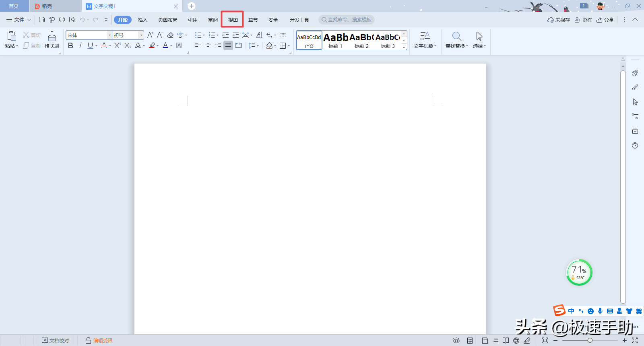Toggle Underline formatting

point(90,45)
